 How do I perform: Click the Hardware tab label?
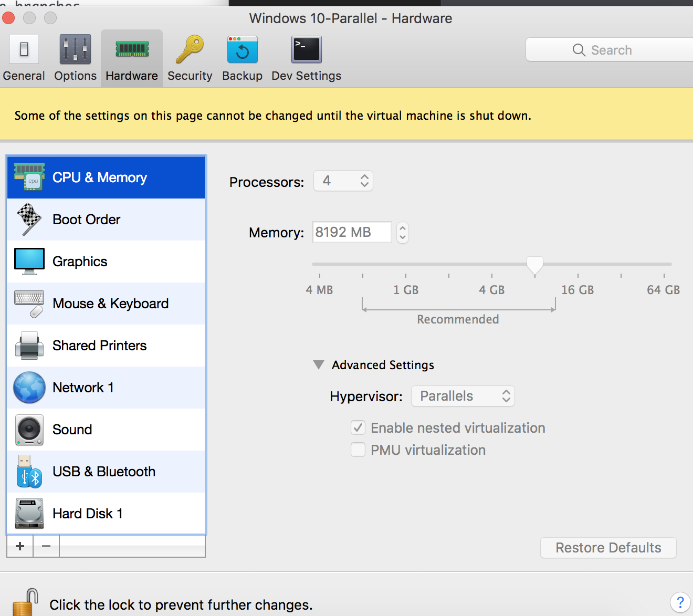[x=132, y=76]
